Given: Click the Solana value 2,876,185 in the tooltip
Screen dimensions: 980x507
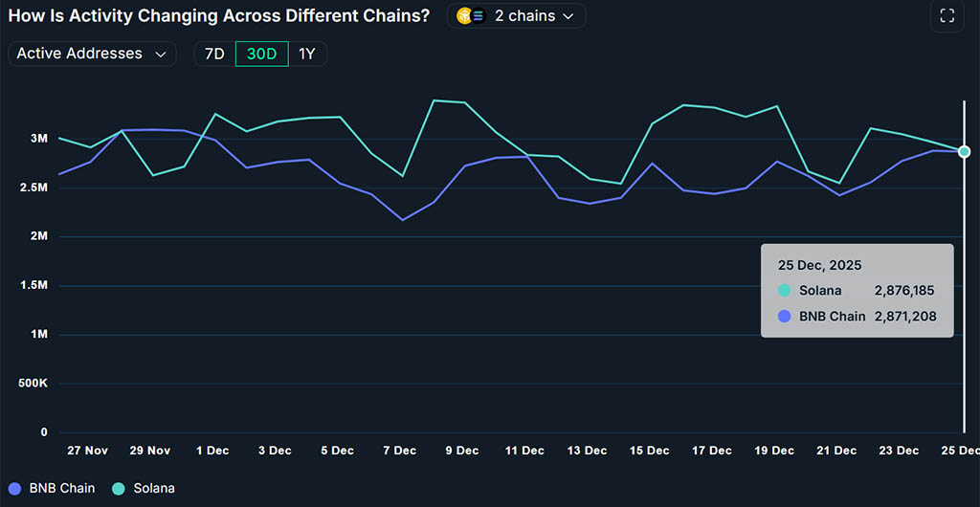Looking at the screenshot, I should [903, 291].
